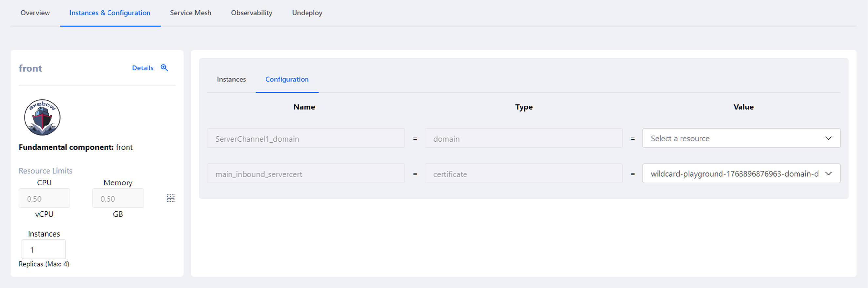Image resolution: width=868 pixels, height=288 pixels.
Task: Click the main_inbound_servercert name field
Action: pyautogui.click(x=306, y=174)
